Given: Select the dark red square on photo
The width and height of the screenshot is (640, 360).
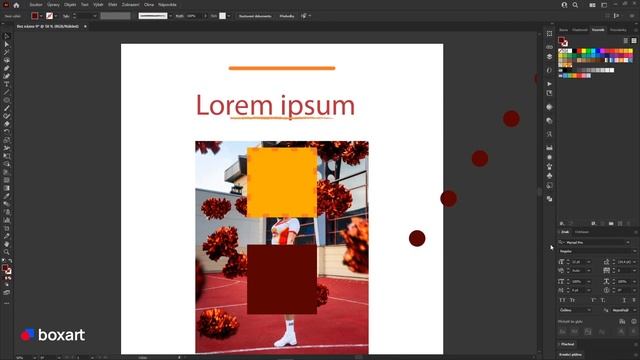Looking at the screenshot, I should click(x=282, y=279).
